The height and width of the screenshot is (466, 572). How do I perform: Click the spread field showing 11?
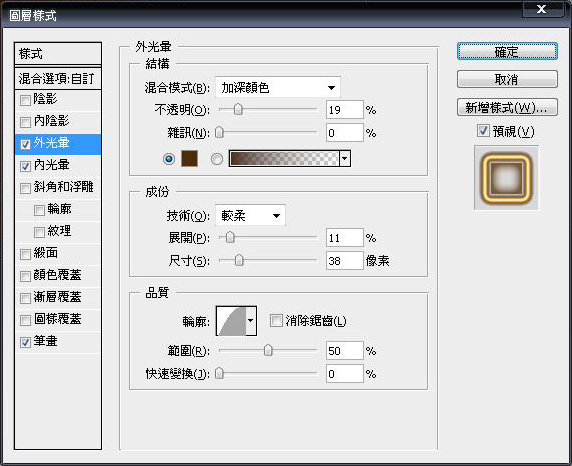click(x=345, y=238)
